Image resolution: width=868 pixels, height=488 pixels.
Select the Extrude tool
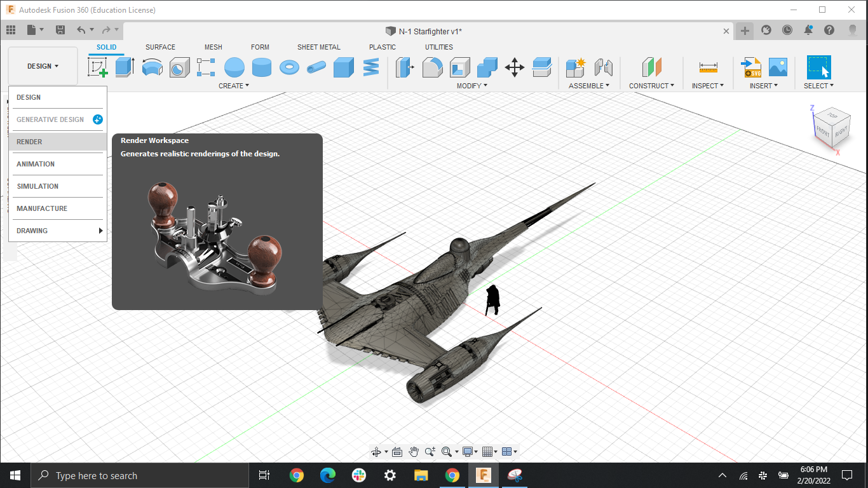125,67
